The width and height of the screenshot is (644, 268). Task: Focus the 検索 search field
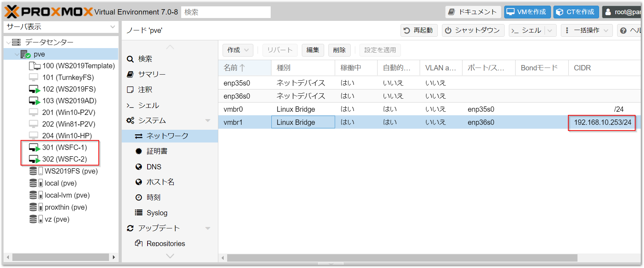[x=226, y=12]
